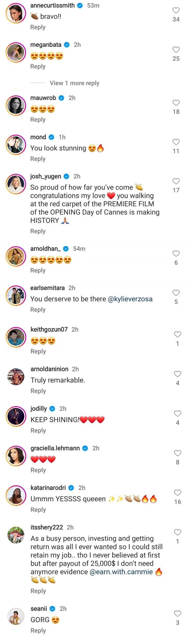The height and width of the screenshot is (644, 190).
Task: Reply to annecurtissmith's comment
Action: (x=38, y=27)
